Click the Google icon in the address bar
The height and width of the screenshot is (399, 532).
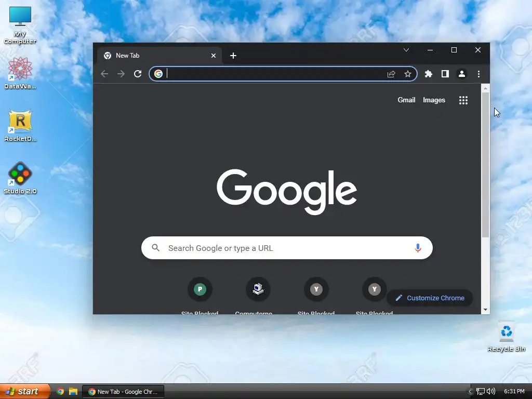click(158, 74)
